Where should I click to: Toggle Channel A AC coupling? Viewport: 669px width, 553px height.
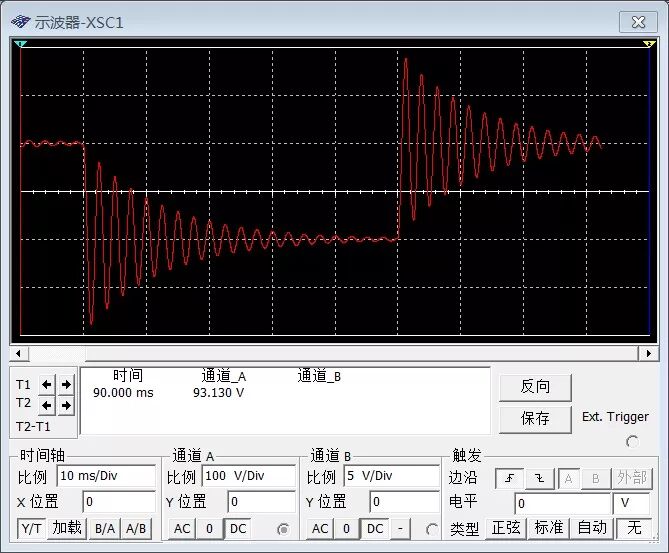(x=183, y=528)
